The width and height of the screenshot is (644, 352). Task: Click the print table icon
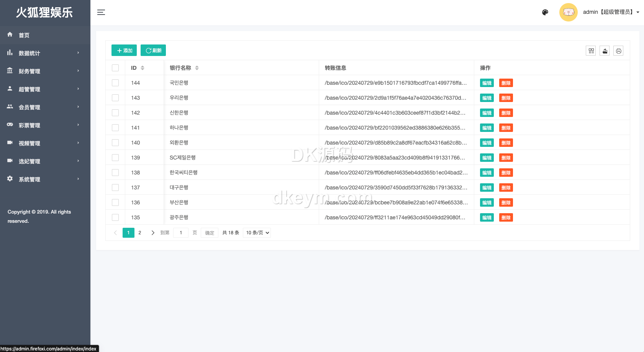618,51
